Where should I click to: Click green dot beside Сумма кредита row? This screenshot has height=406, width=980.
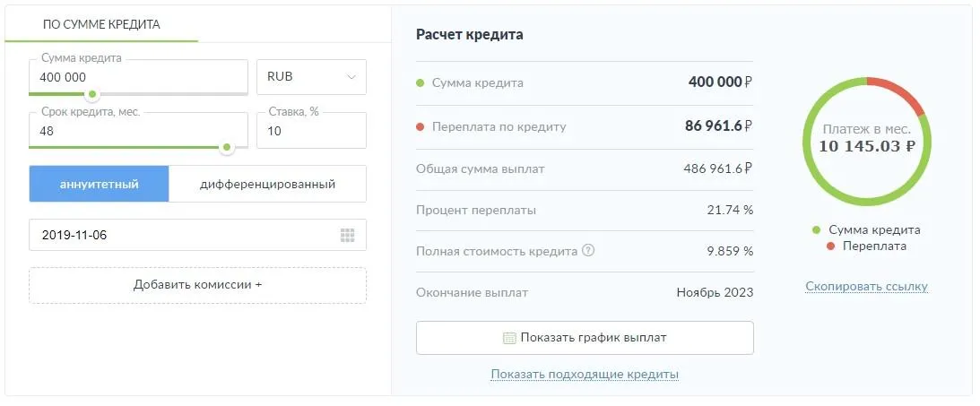(420, 83)
